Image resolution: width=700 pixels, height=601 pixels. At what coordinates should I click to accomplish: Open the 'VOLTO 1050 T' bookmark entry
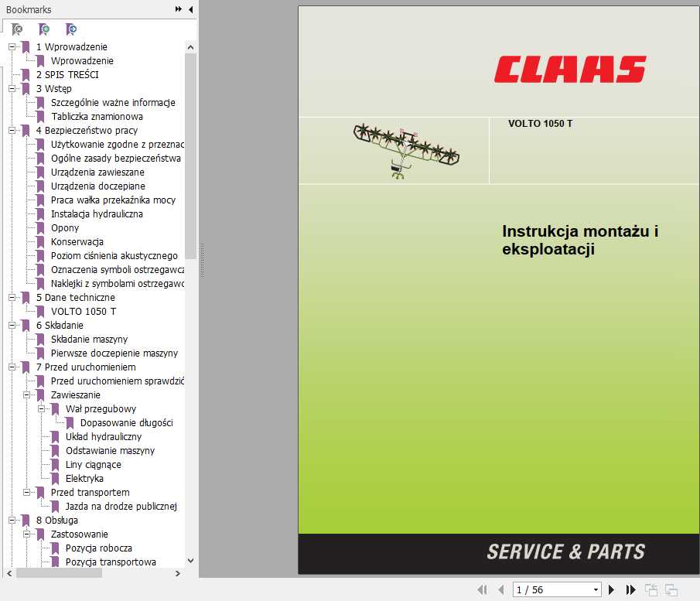point(84,311)
